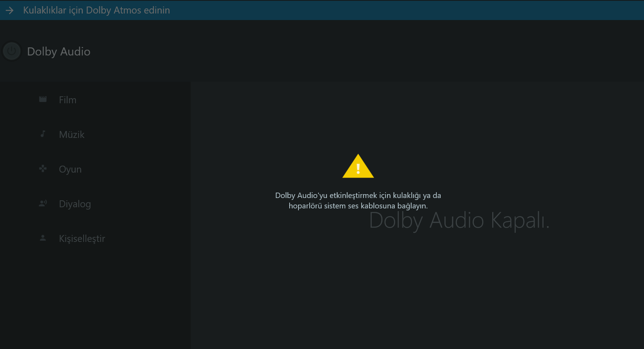Toggle the Dolby Audio power button
The image size is (644, 349).
pyautogui.click(x=12, y=51)
